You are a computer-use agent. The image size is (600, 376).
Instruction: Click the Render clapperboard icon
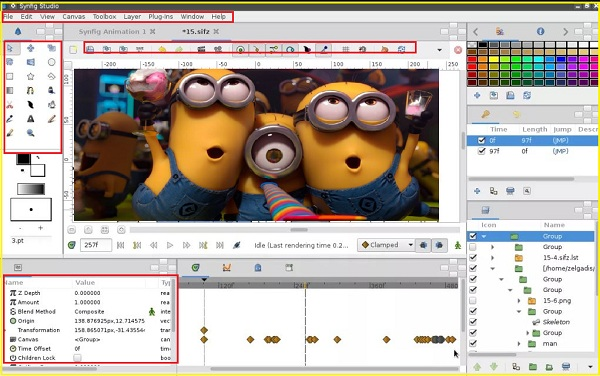201,49
